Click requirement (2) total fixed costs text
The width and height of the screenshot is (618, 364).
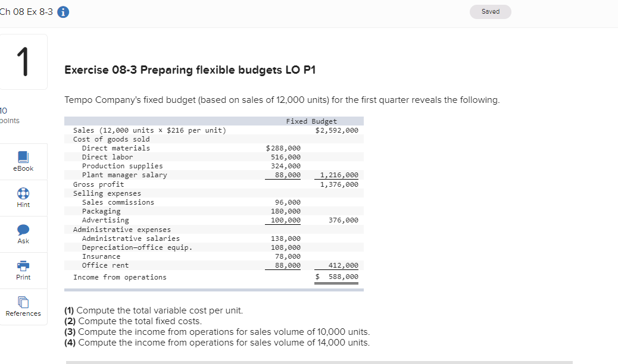[x=133, y=321]
